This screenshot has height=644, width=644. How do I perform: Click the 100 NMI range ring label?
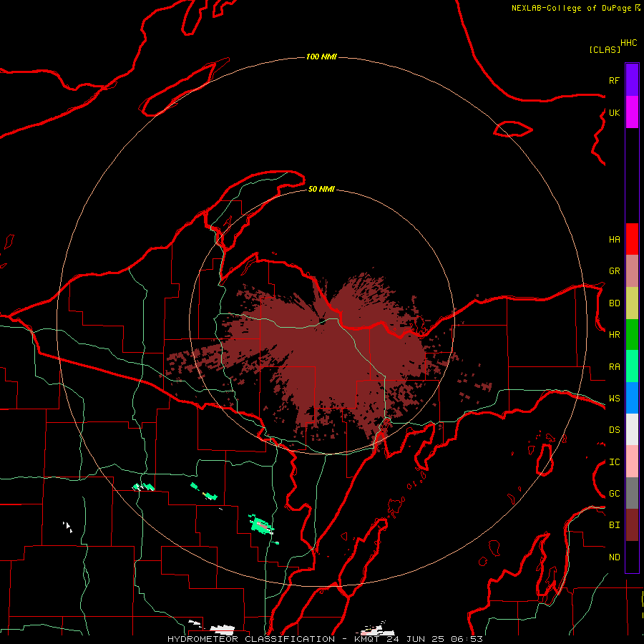pyautogui.click(x=321, y=57)
